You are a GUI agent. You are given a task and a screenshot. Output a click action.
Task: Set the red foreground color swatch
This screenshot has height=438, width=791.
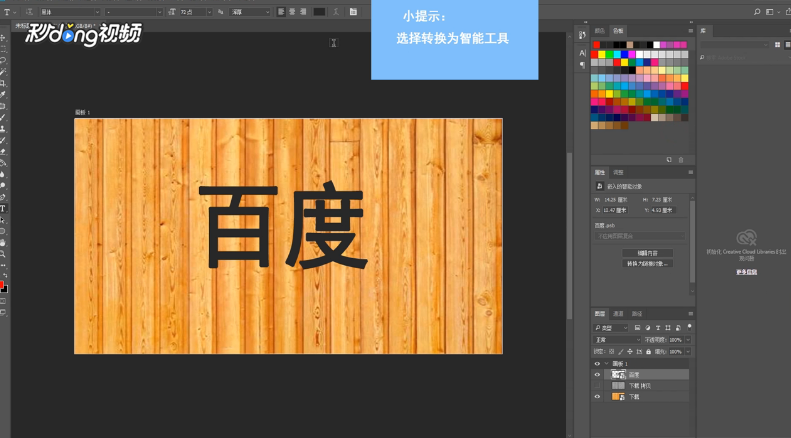(2, 285)
